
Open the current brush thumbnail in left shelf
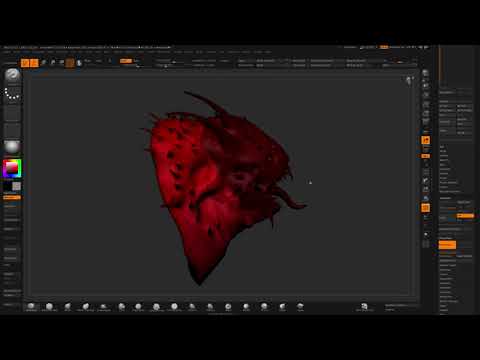point(12,75)
